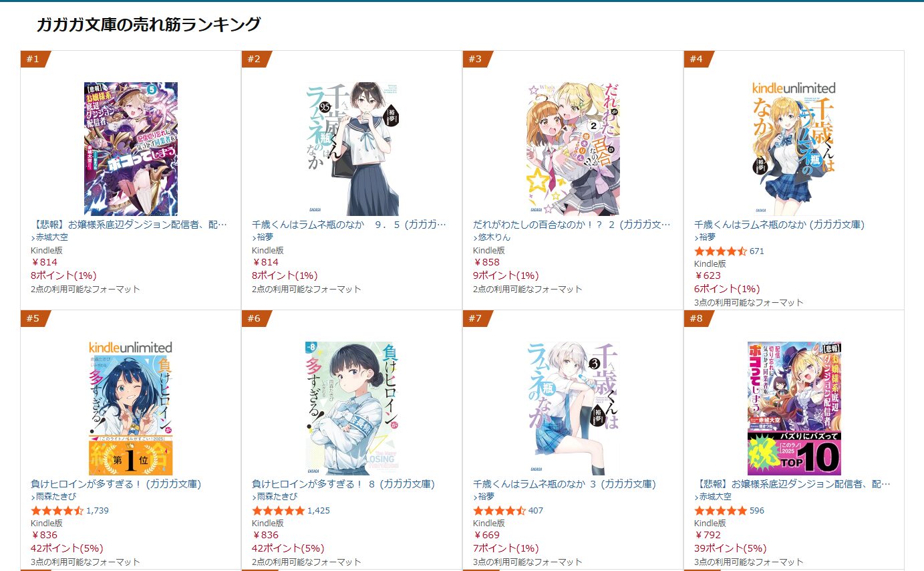Select the #4 kindleunlimited 千歳くん cover
The width and height of the screenshot is (924, 571).
click(x=794, y=148)
